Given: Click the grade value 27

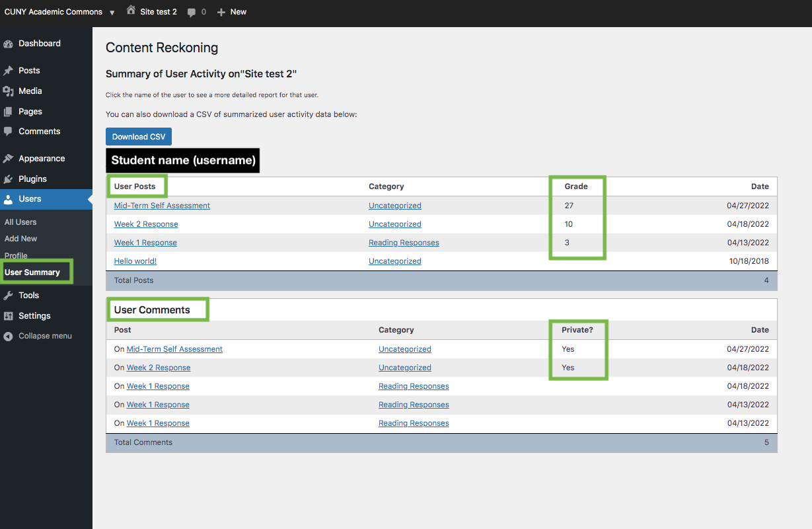Looking at the screenshot, I should click(569, 206).
